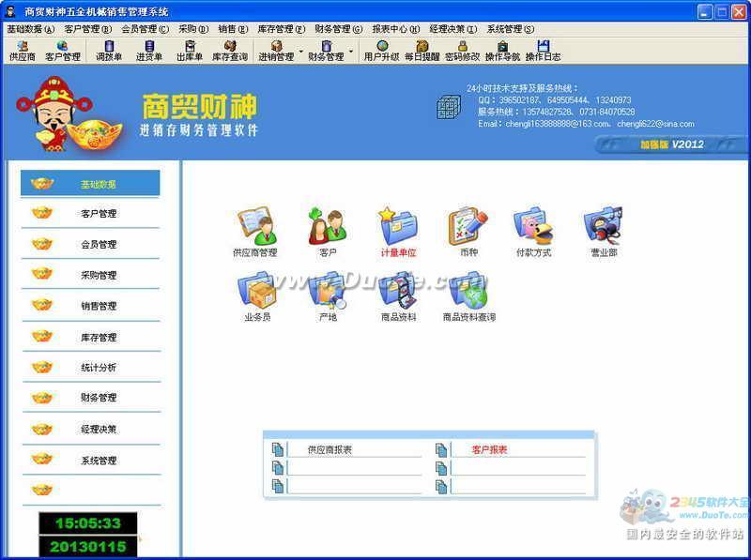Open 客户 icon in main panel

click(x=328, y=232)
